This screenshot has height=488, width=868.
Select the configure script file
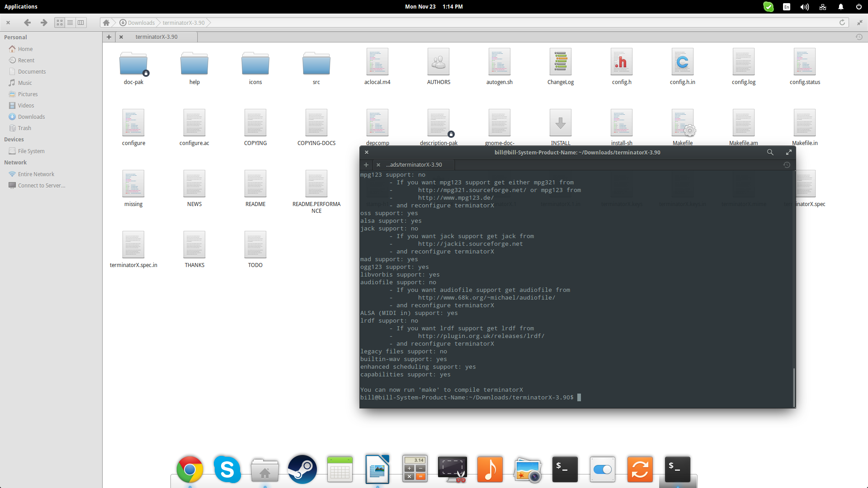tap(133, 128)
